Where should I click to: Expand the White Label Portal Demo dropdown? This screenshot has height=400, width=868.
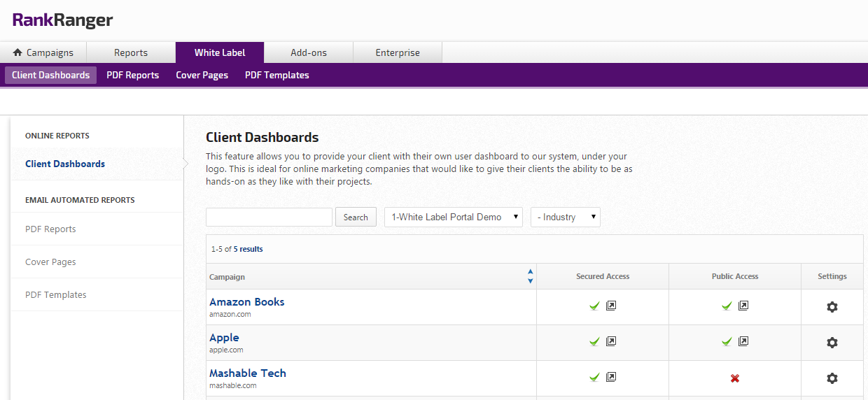pos(454,217)
